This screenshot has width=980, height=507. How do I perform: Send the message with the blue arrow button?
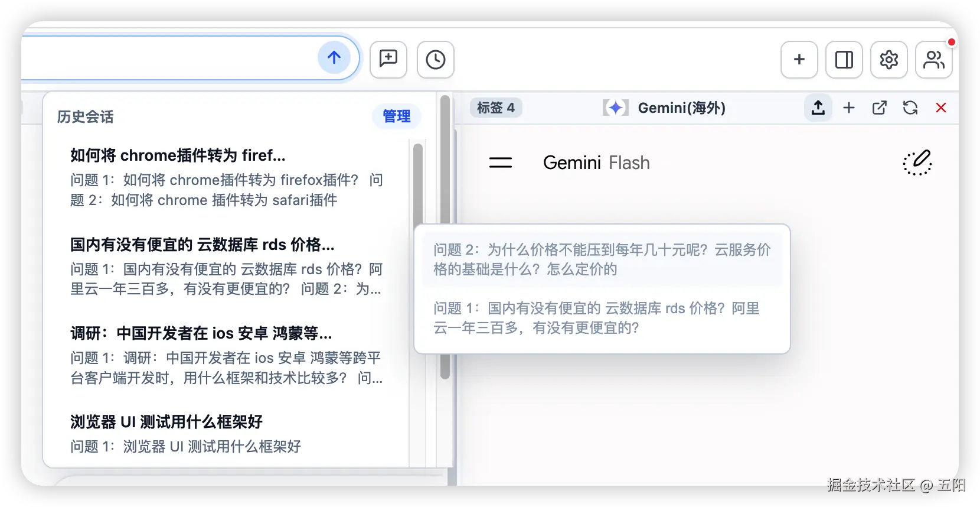(334, 58)
